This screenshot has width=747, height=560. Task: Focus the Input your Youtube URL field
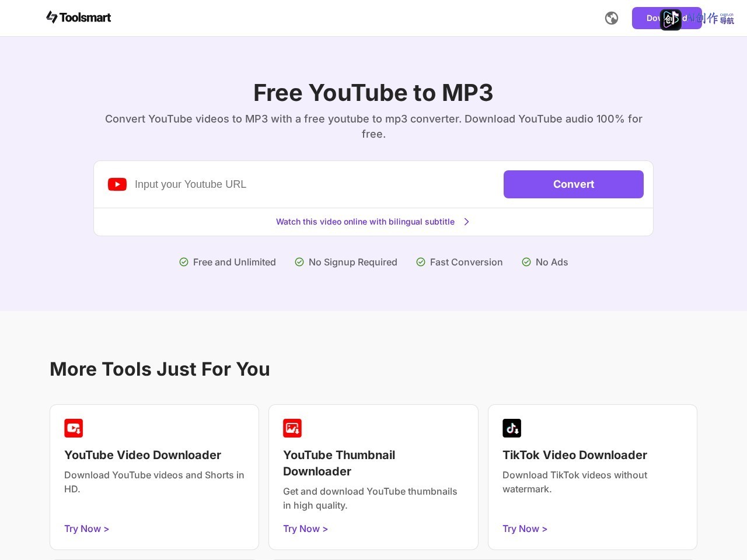tap(315, 184)
